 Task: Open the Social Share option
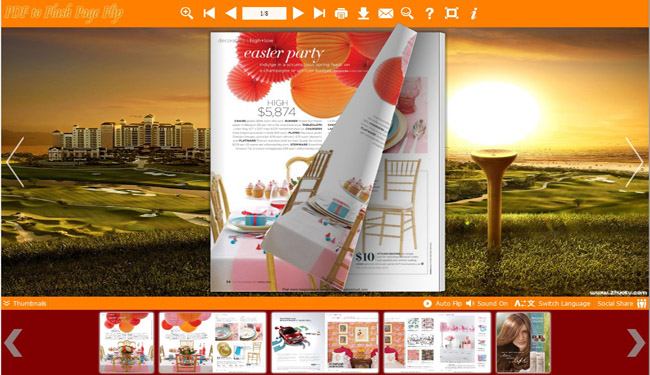(x=622, y=303)
